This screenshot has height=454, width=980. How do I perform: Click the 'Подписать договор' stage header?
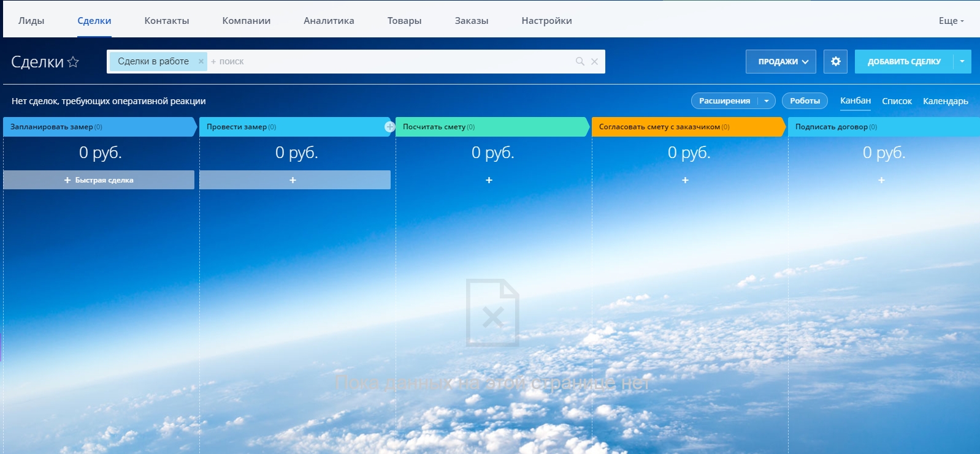(884, 127)
